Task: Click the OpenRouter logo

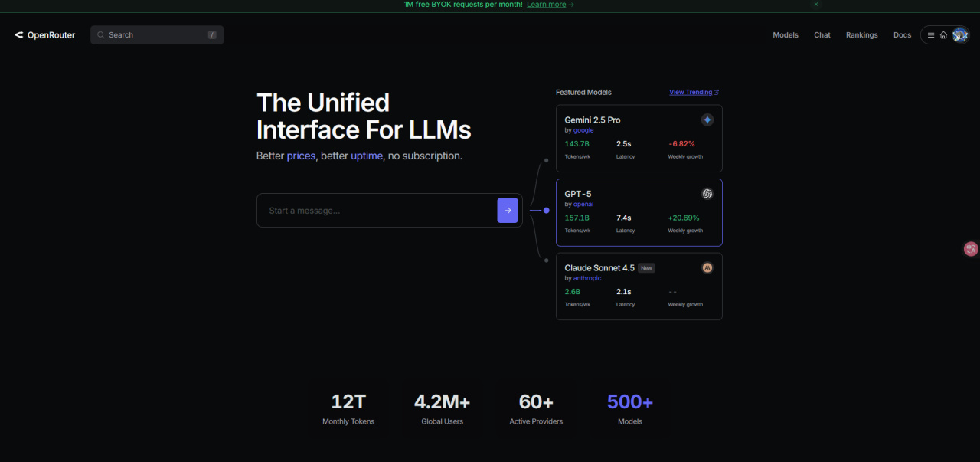Action: (44, 35)
